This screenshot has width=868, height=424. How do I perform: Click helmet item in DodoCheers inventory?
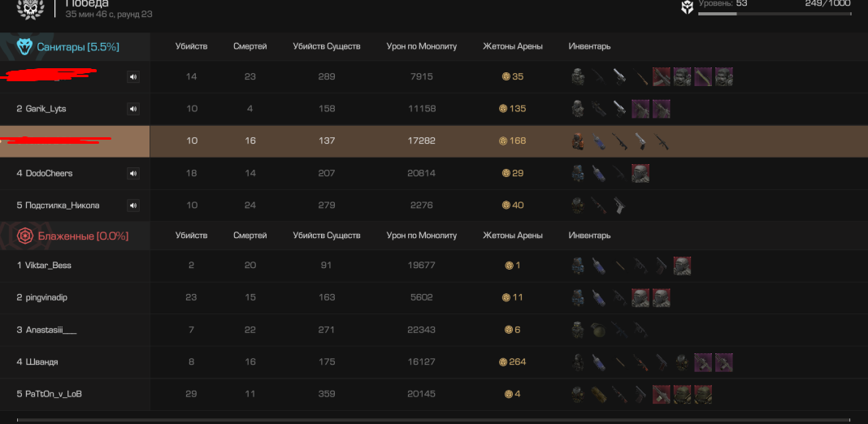click(x=640, y=173)
